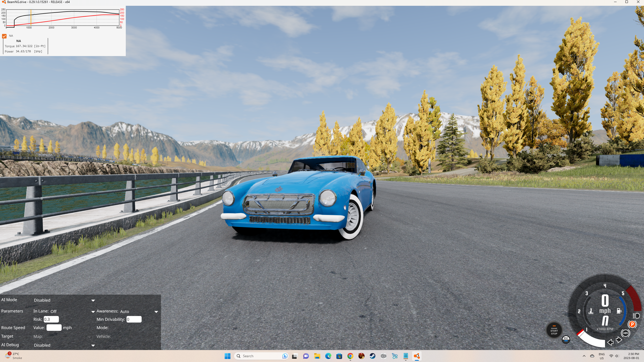Click the Route Speed Value input field
644x362 pixels.
[x=54, y=328]
